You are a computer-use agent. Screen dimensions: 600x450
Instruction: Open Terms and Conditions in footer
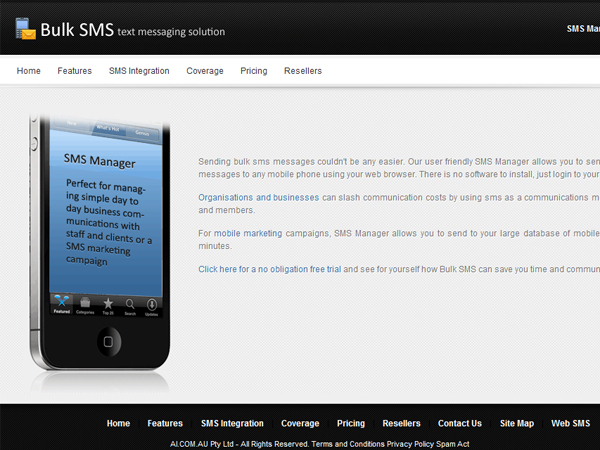(x=348, y=444)
